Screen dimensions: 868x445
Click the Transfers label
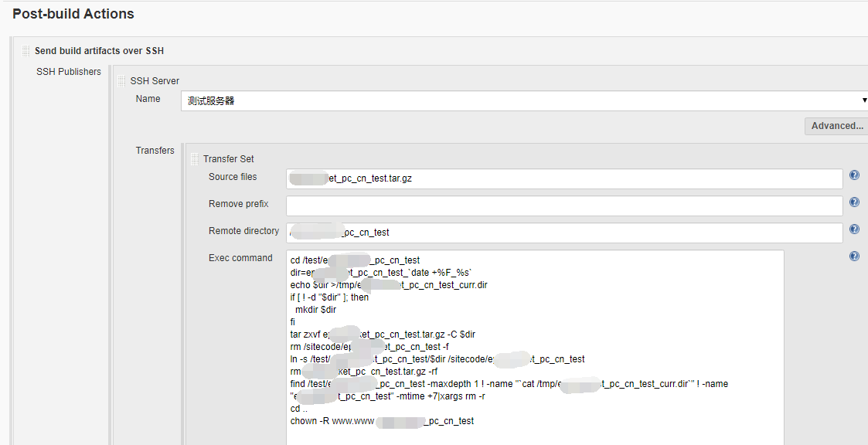pos(155,151)
